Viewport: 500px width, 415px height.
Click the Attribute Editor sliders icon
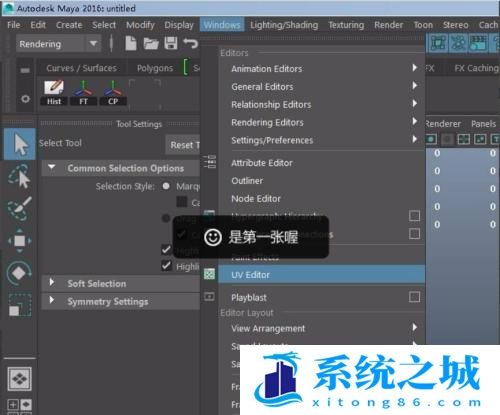click(x=210, y=162)
